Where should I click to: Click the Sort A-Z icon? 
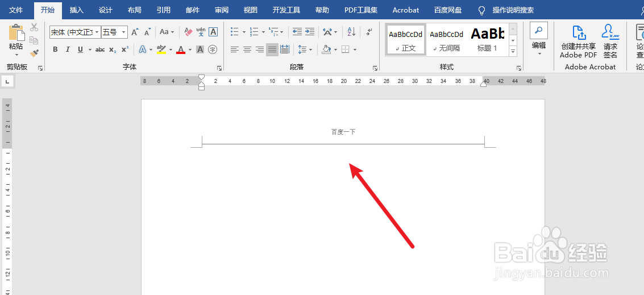click(x=352, y=32)
